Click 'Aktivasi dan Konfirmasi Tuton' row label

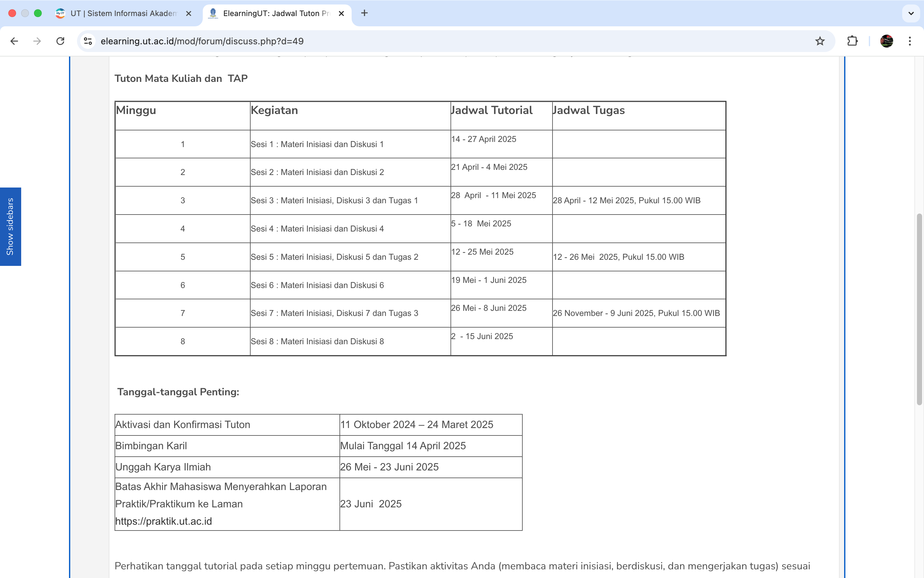click(183, 425)
